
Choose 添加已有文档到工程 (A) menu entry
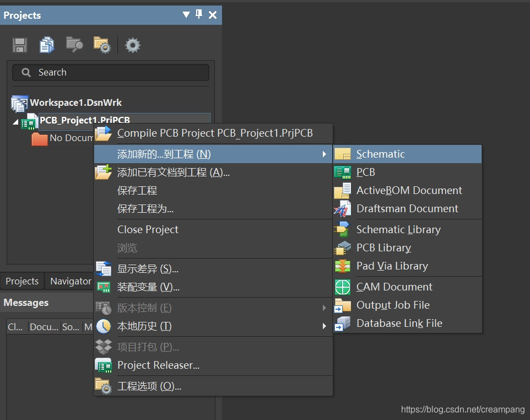pyautogui.click(x=213, y=173)
